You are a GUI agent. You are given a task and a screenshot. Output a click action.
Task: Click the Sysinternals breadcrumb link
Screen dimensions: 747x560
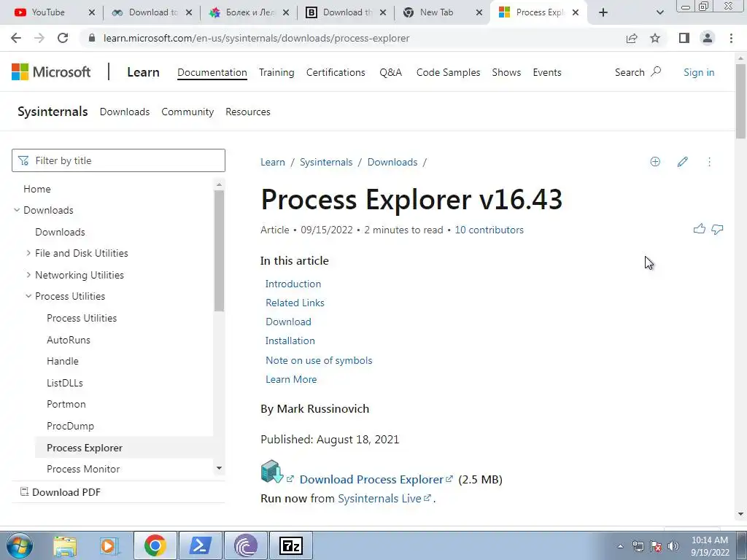[326, 163]
